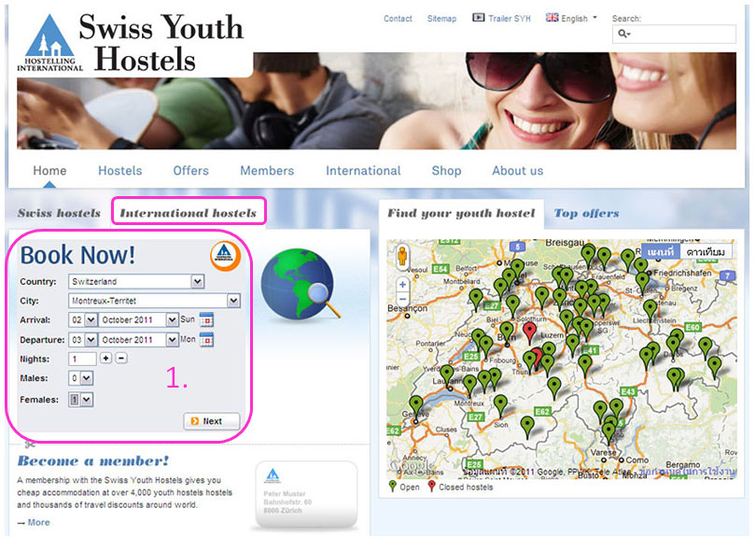Viewport: 756px width, 551px height.
Task: Click the green Open legend marker
Action: coord(392,486)
